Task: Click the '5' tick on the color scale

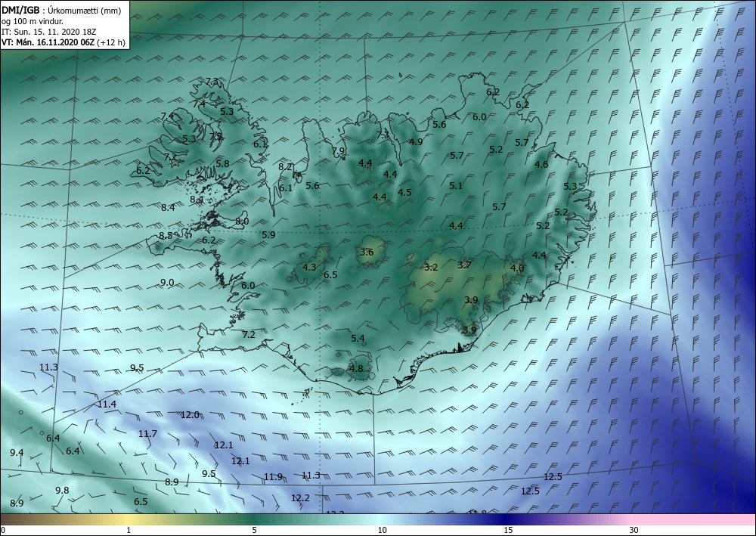Action: coord(254,530)
